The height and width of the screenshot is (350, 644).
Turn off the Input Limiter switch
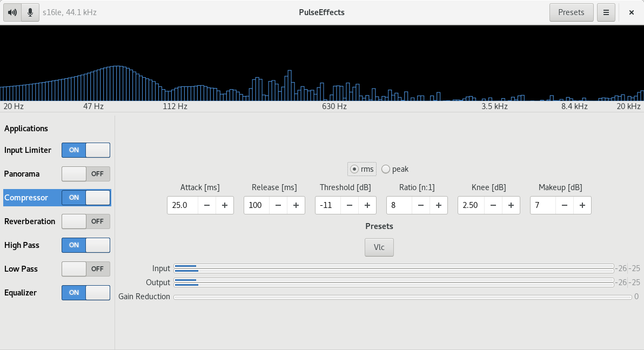pos(86,150)
